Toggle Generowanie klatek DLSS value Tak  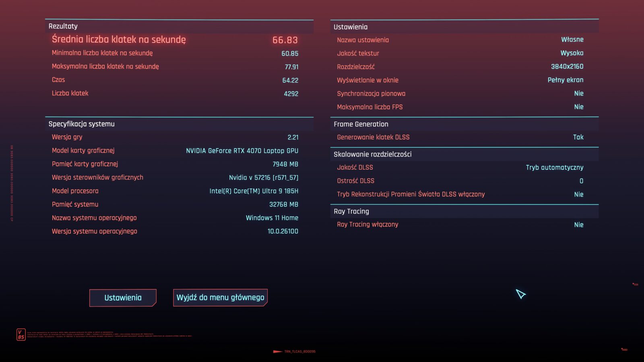(578, 137)
